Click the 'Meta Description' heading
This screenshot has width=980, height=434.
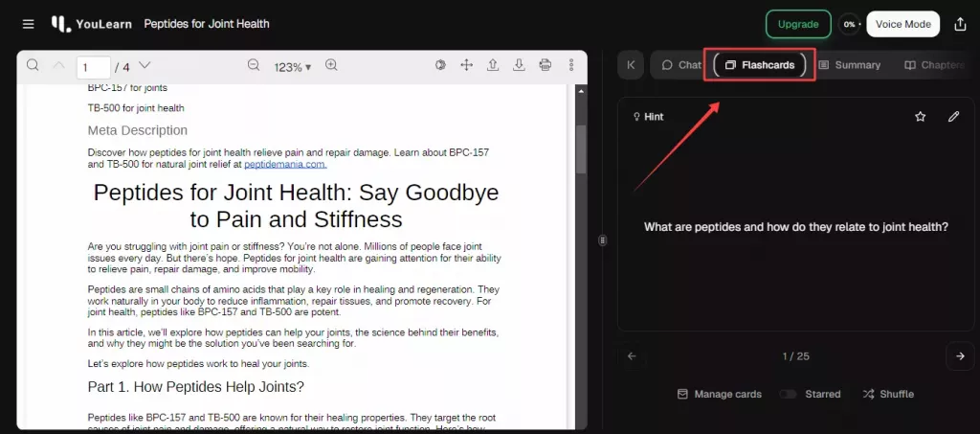138,130
